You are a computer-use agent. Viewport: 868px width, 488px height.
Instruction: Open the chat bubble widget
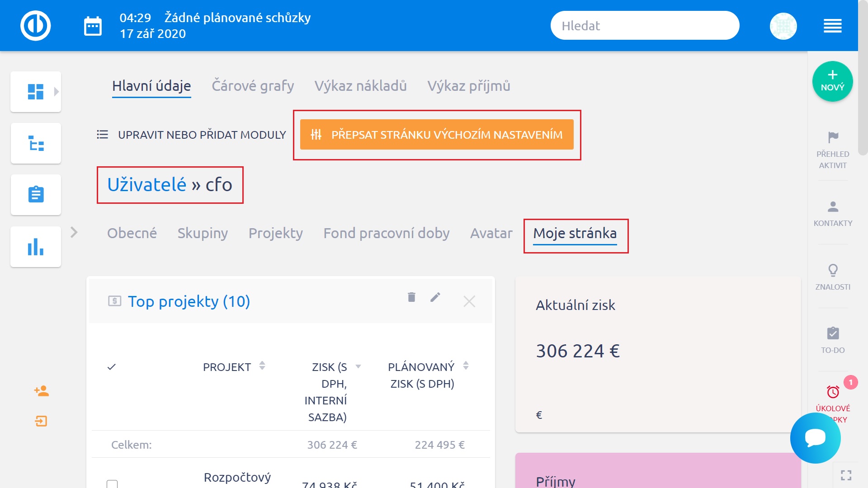tap(815, 438)
